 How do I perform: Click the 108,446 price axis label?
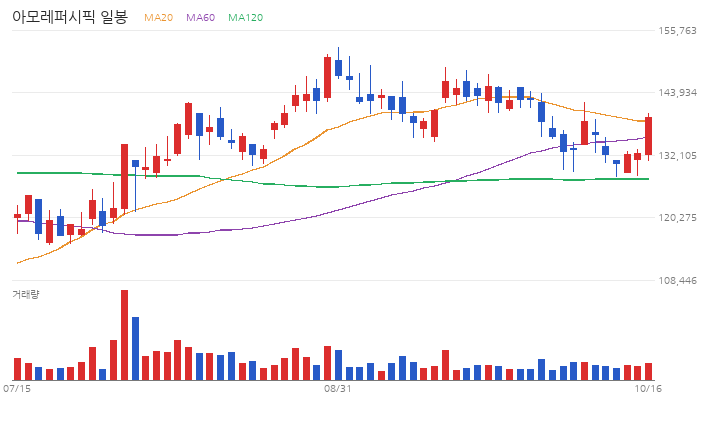coord(677,280)
